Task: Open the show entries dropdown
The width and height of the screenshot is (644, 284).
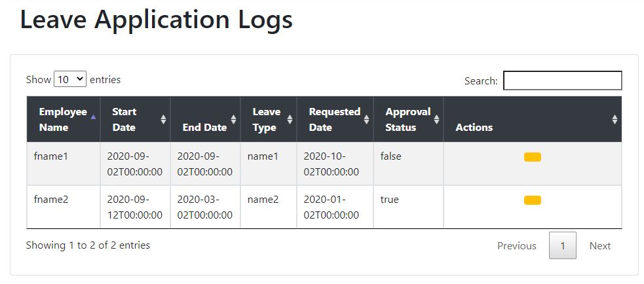Action: click(x=70, y=79)
